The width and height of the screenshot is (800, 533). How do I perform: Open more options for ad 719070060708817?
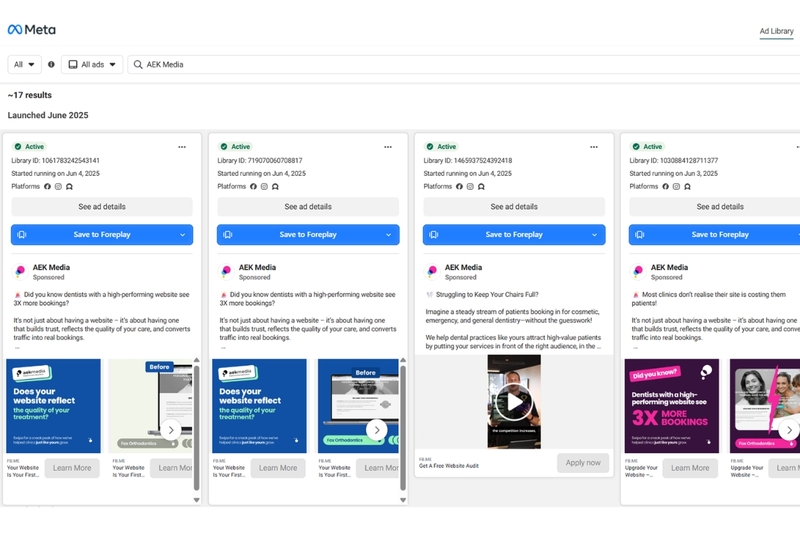coord(388,147)
